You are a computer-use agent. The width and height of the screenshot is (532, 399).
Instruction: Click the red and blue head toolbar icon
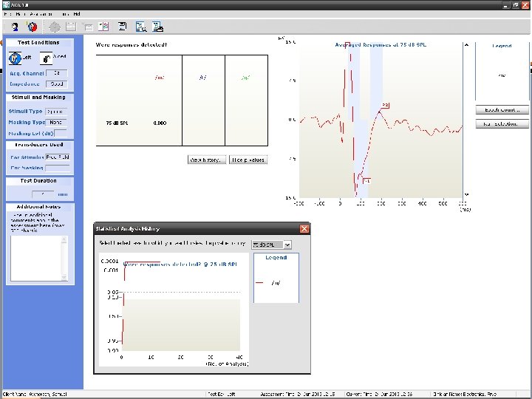coord(33,27)
